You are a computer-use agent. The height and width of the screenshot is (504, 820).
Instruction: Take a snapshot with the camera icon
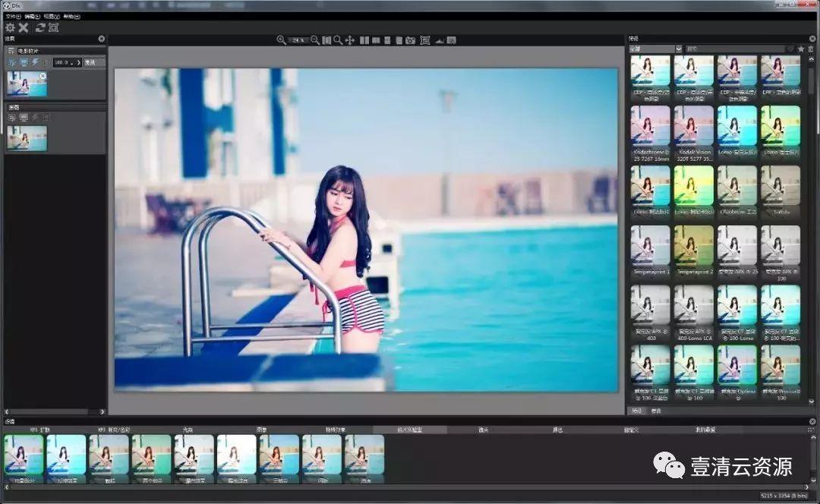(x=411, y=40)
